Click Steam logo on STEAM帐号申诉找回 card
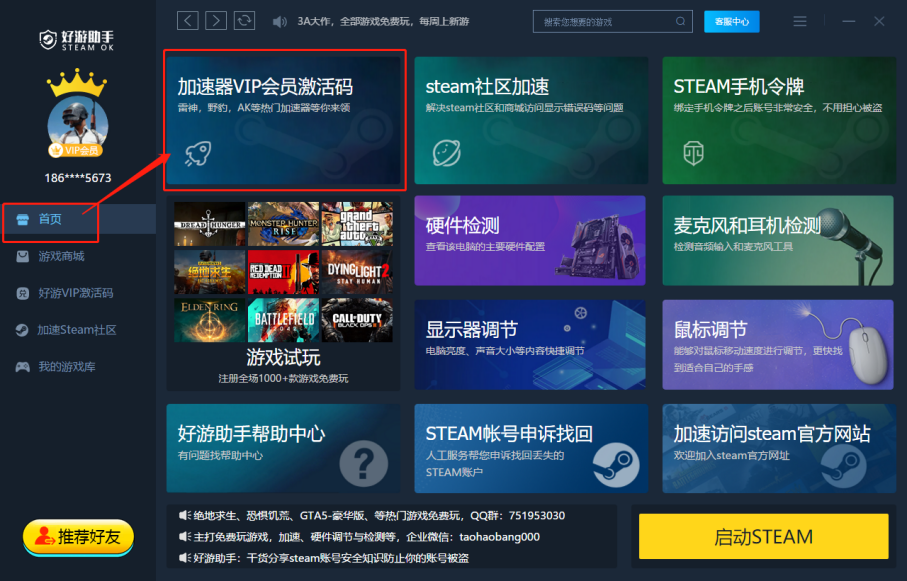This screenshot has width=907, height=581. tap(616, 465)
